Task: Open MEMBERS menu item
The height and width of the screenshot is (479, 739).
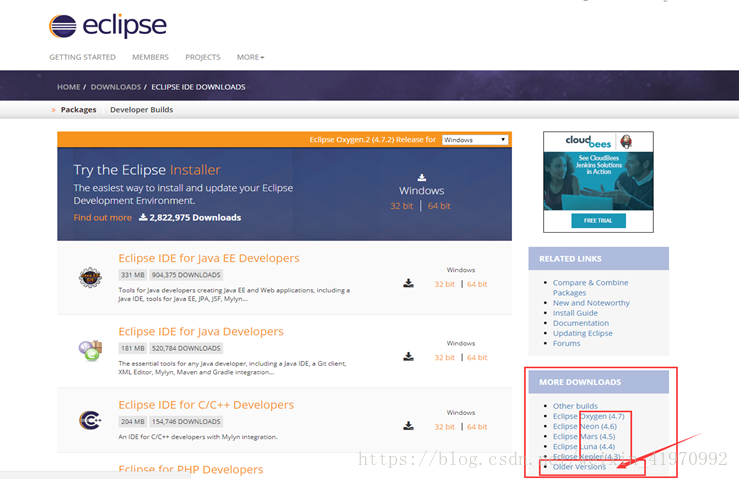Action: tap(150, 57)
